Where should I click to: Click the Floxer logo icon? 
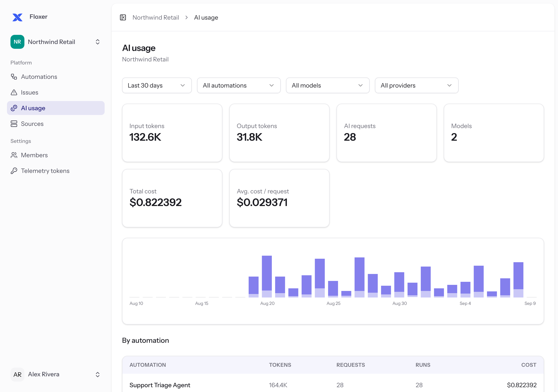17,17
